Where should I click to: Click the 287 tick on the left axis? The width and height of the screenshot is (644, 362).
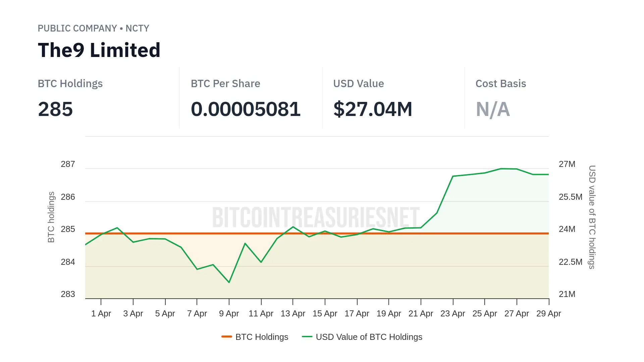[68, 164]
